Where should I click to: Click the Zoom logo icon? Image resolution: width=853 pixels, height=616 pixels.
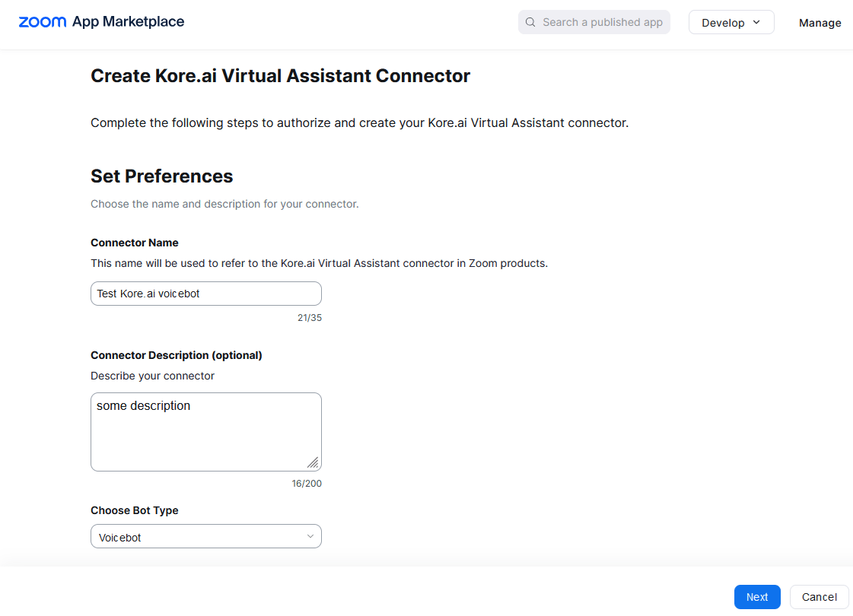(43, 22)
